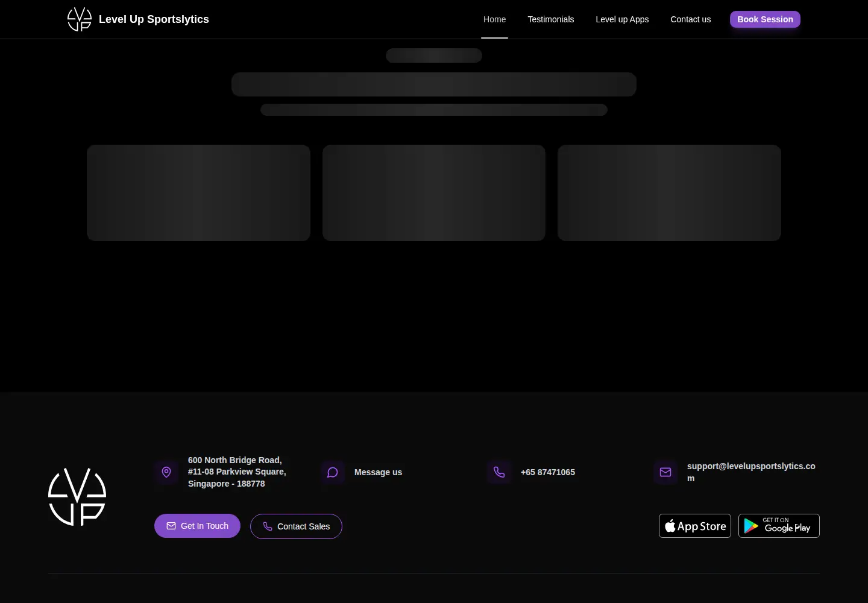Click the Contact Sales button

tap(296, 526)
